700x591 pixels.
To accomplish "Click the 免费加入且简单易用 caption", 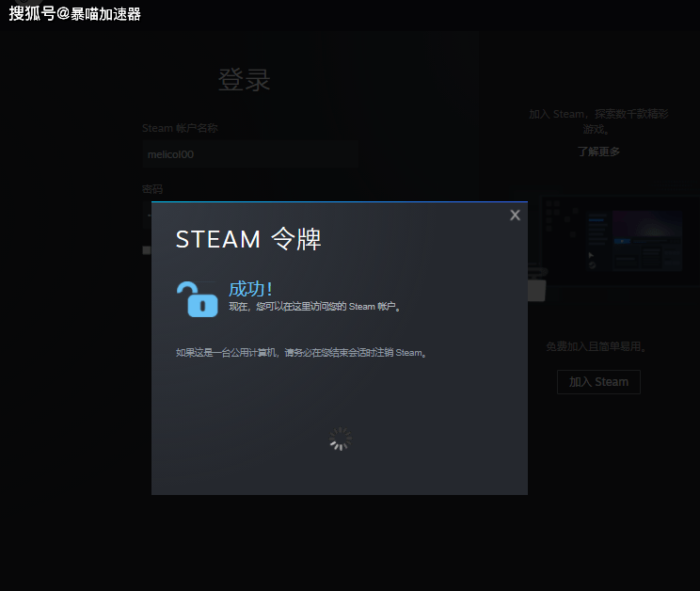I will click(x=597, y=346).
